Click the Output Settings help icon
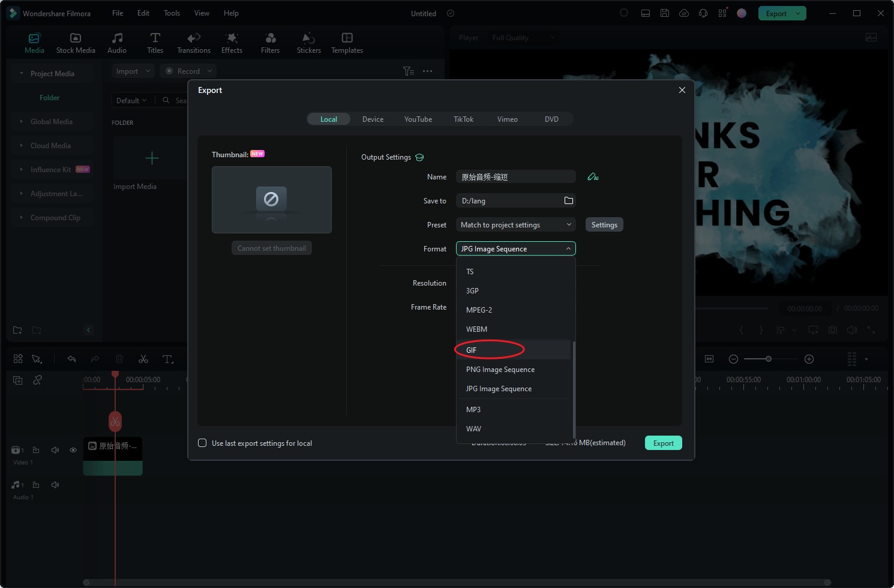Image resolution: width=894 pixels, height=588 pixels. click(x=419, y=157)
